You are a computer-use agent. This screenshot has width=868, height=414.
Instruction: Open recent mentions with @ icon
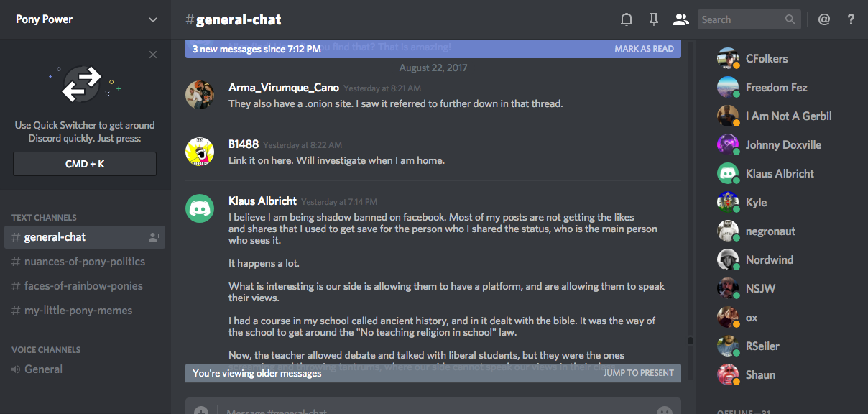tap(824, 19)
